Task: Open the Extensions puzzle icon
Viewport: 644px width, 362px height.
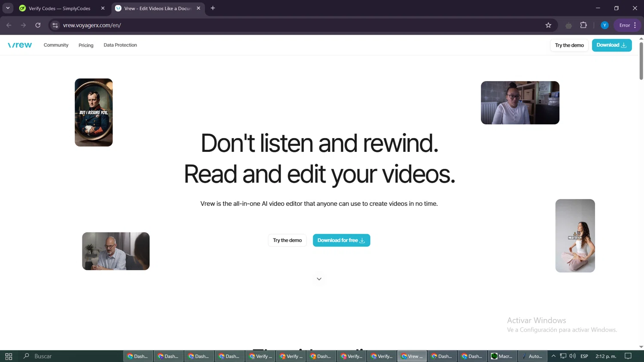Action: coord(583,25)
